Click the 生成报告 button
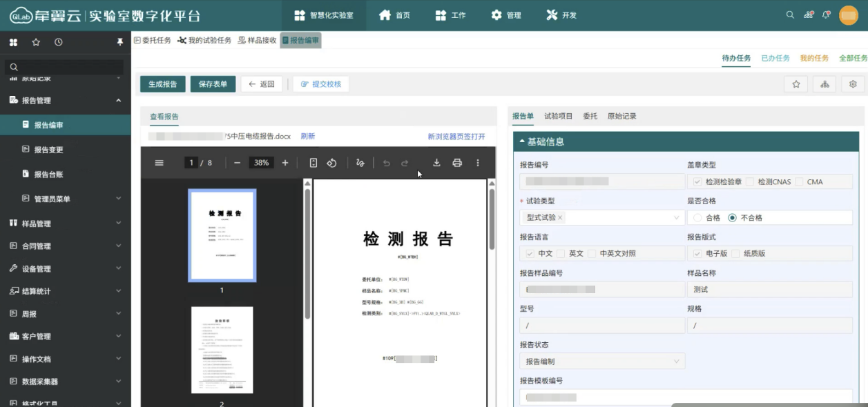The image size is (868, 407). (x=162, y=84)
